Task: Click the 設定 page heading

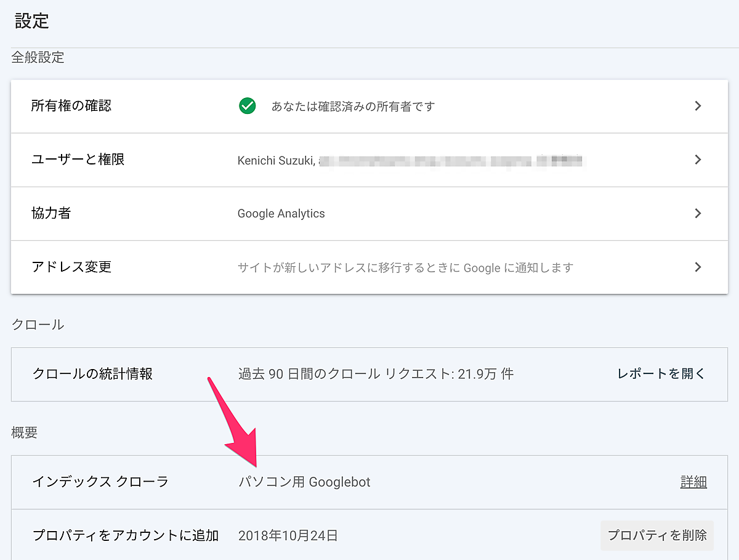Action: pos(32,21)
